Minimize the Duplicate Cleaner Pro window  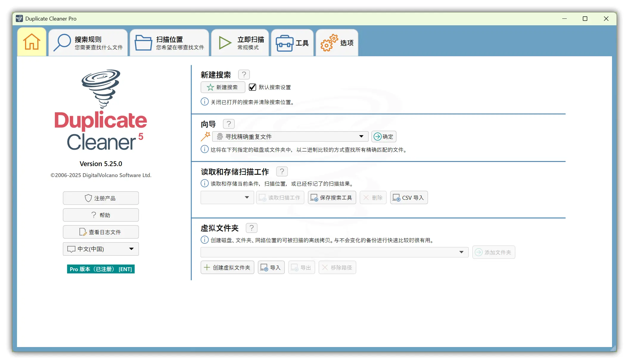[x=564, y=18]
